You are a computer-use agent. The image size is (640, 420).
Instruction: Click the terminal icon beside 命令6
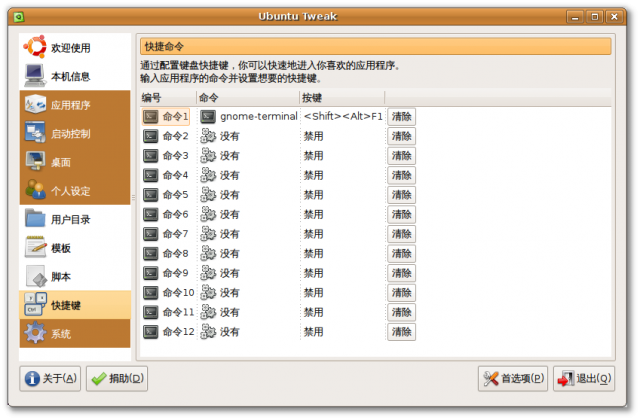(151, 214)
